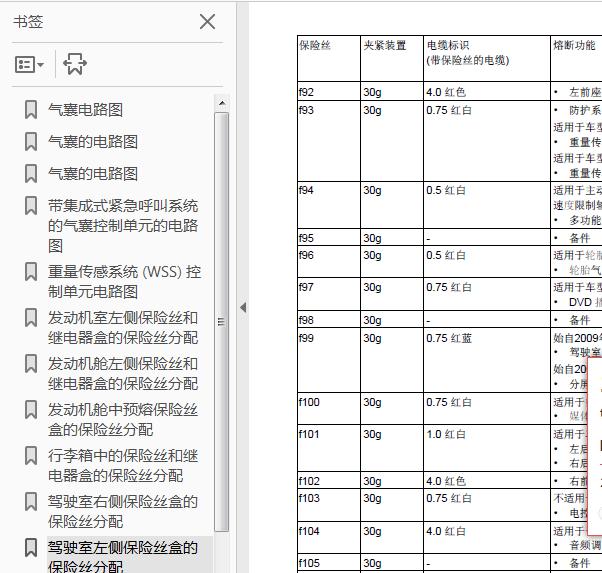
Task: Click fuse cell f103 in the table
Action: click(329, 505)
